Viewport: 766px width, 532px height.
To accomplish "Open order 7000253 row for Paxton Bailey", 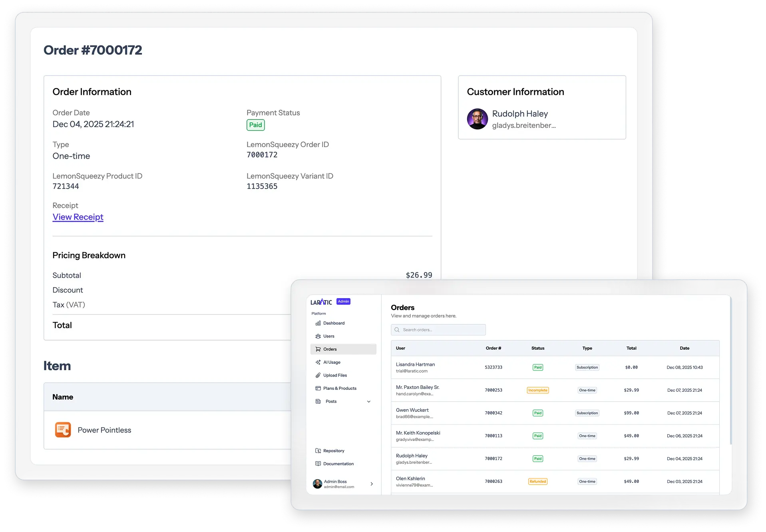I will [493, 391].
